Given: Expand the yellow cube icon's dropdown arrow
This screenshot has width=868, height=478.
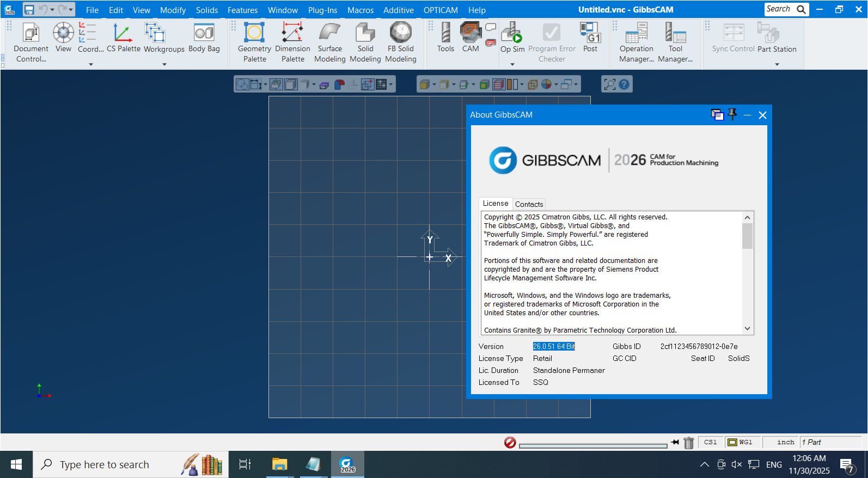Looking at the screenshot, I should click(x=434, y=84).
